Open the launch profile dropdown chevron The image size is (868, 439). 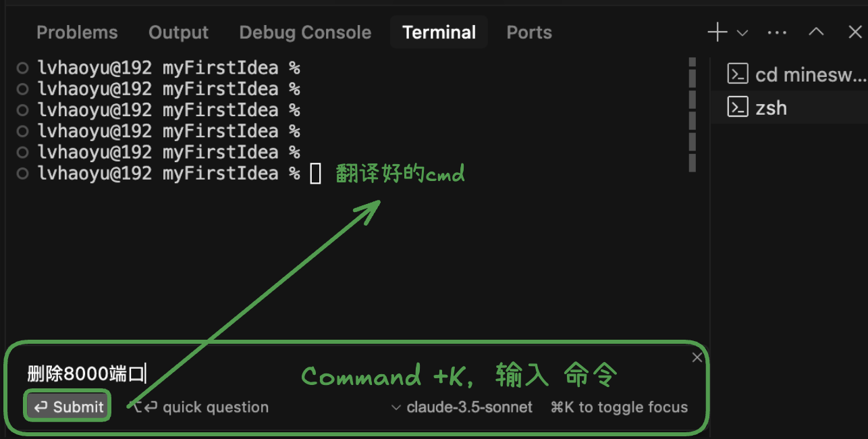click(742, 32)
